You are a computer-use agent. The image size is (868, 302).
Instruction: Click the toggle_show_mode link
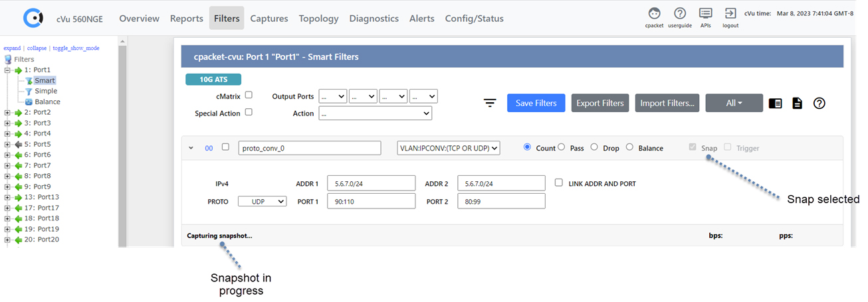(x=76, y=48)
